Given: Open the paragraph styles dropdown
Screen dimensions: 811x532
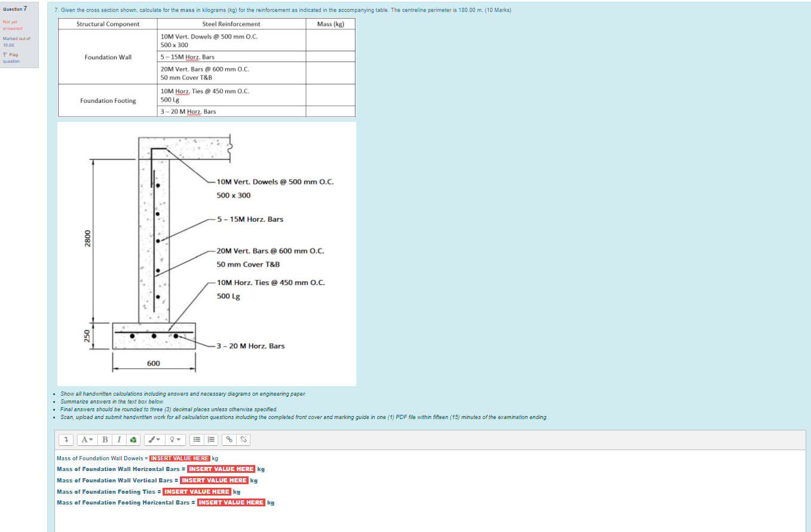Looking at the screenshot, I should [86, 439].
